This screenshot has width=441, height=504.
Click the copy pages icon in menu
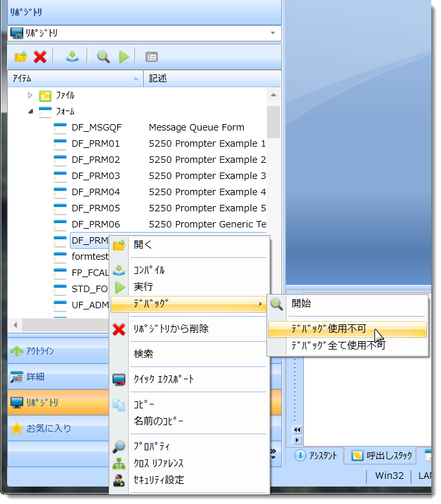119,405
